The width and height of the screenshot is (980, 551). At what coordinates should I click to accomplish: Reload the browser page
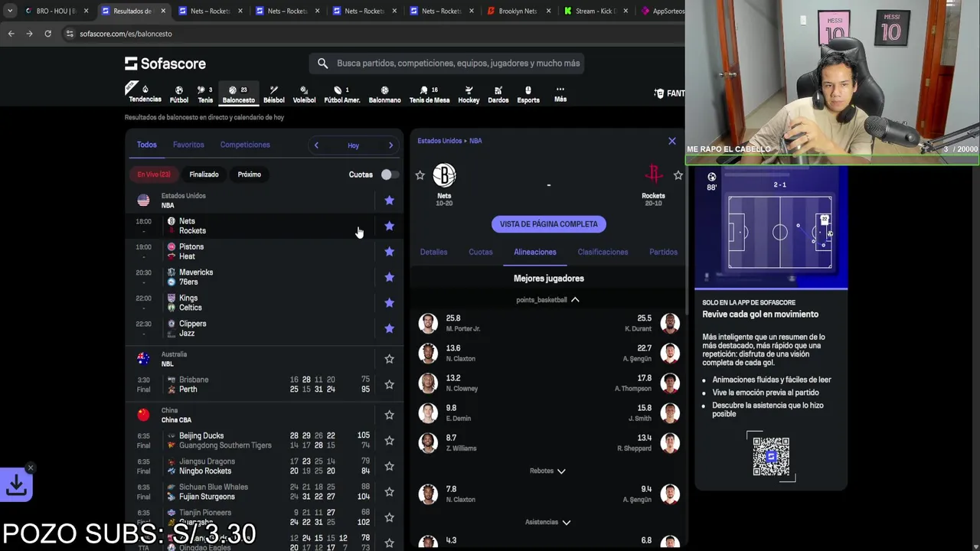coord(47,34)
